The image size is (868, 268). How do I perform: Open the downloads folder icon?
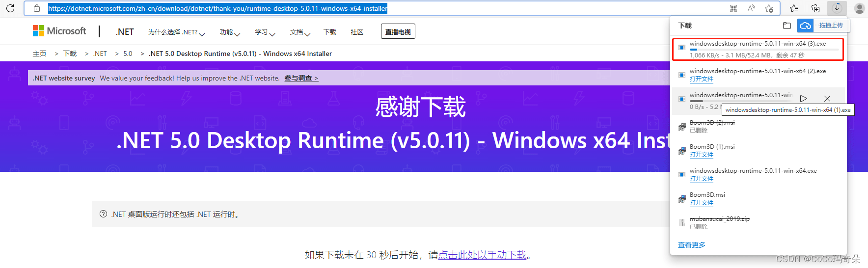[787, 26]
